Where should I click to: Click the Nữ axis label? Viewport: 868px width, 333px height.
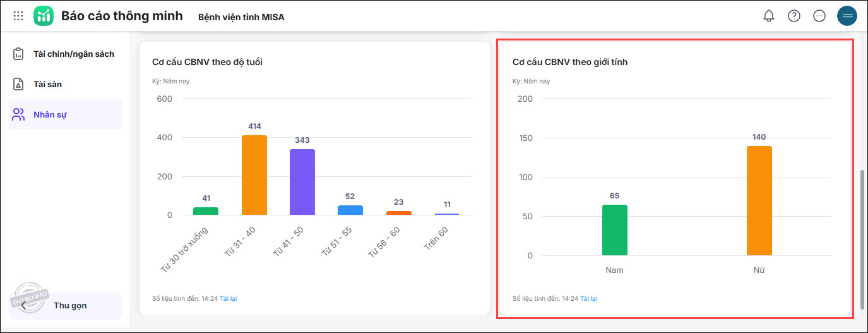[759, 270]
